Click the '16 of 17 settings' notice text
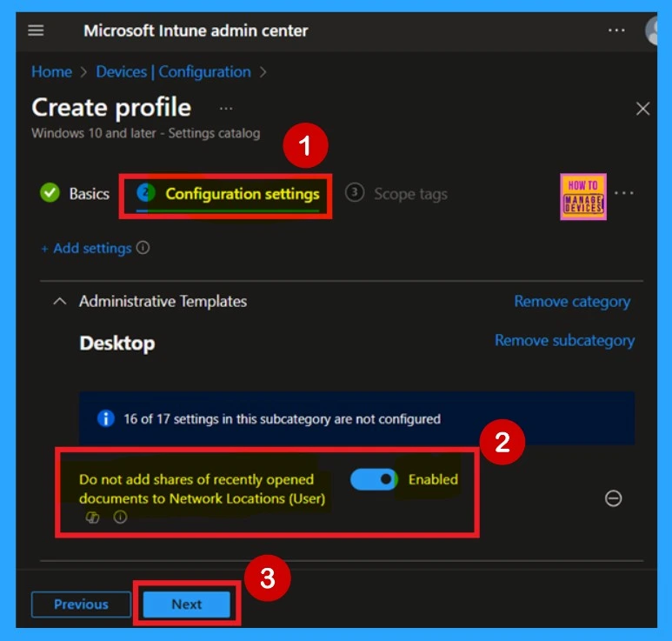Screen dimensions: 672x641 click(x=282, y=419)
